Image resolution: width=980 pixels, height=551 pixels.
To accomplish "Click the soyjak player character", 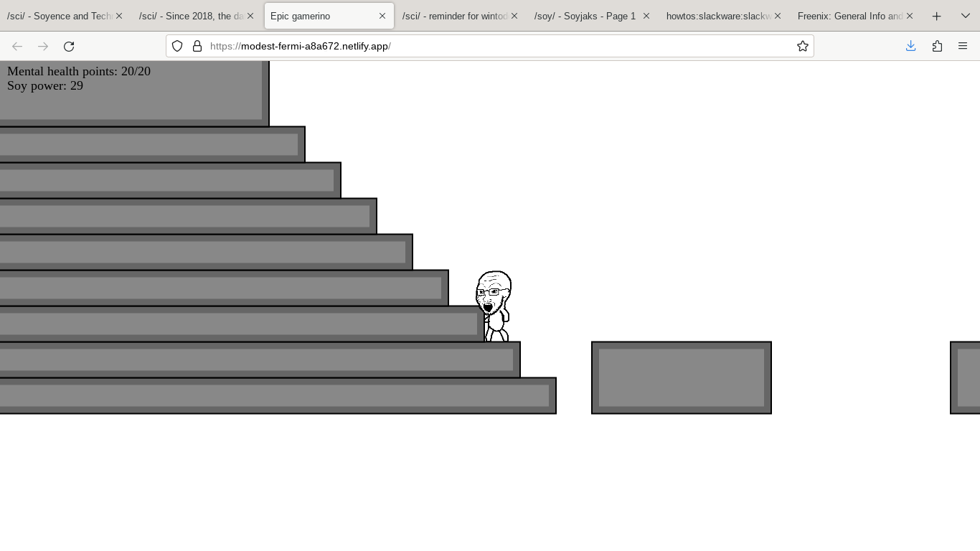I will coord(494,306).
